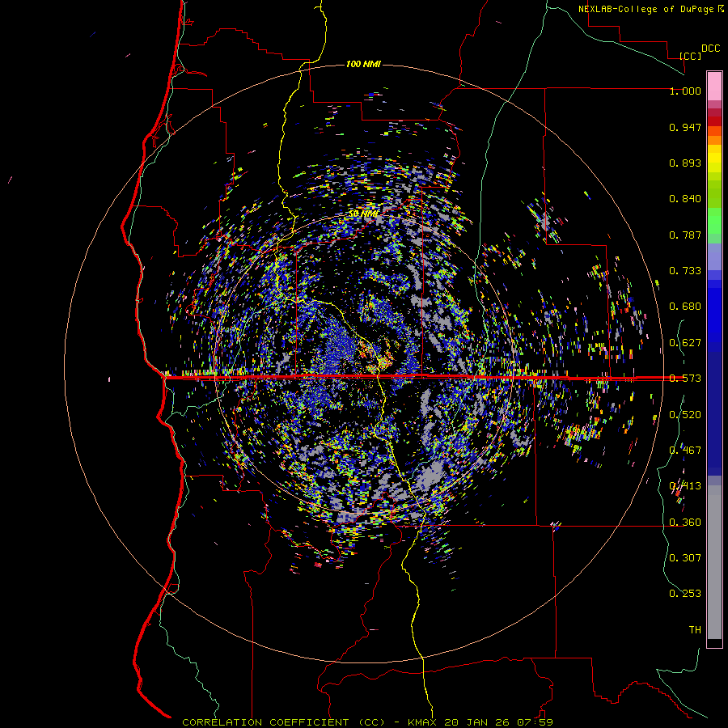This screenshot has width=728, height=728.
Task: Click the DCC product label
Action: tap(710, 49)
